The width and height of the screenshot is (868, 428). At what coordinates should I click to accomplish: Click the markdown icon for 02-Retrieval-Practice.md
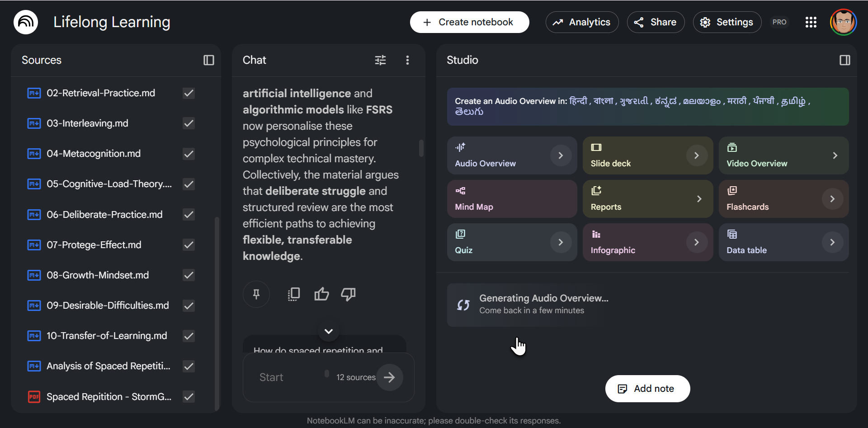34,93
